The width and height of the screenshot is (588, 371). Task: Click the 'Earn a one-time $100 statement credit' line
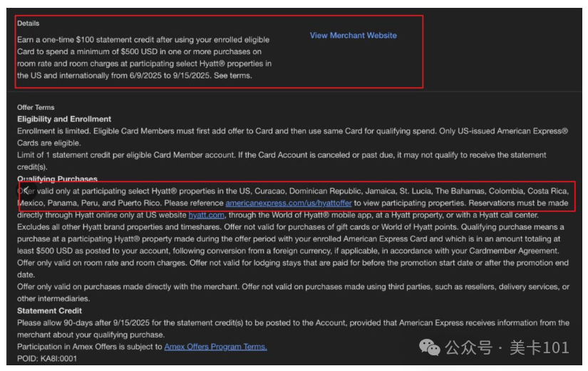[143, 40]
